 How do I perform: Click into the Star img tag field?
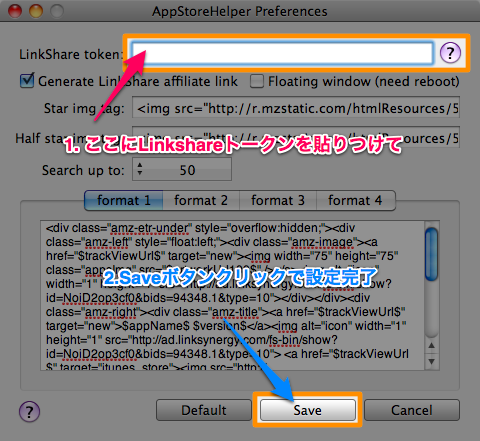coord(296,107)
